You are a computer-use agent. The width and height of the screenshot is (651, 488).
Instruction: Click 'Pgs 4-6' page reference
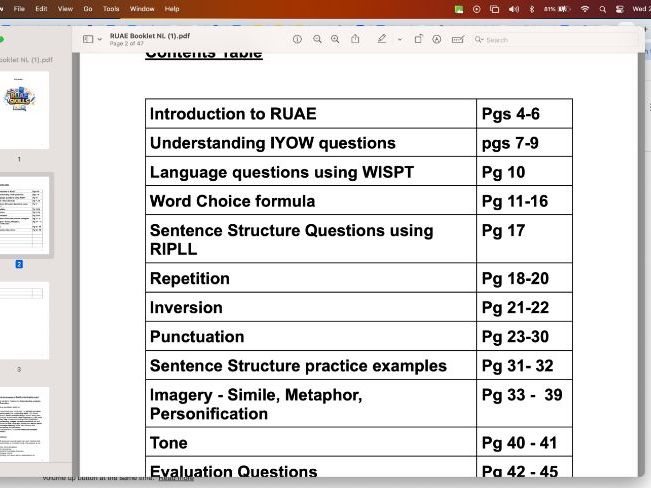coord(511,114)
